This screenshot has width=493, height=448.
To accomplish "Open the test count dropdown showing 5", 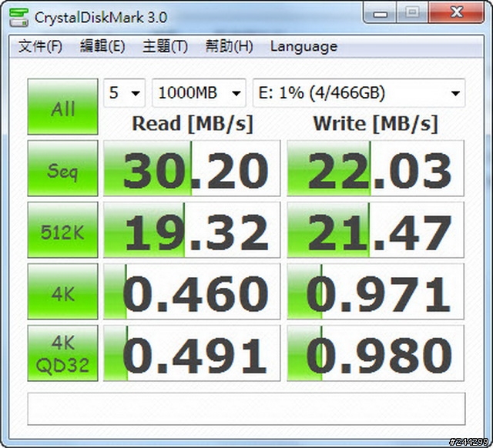I will [x=125, y=93].
